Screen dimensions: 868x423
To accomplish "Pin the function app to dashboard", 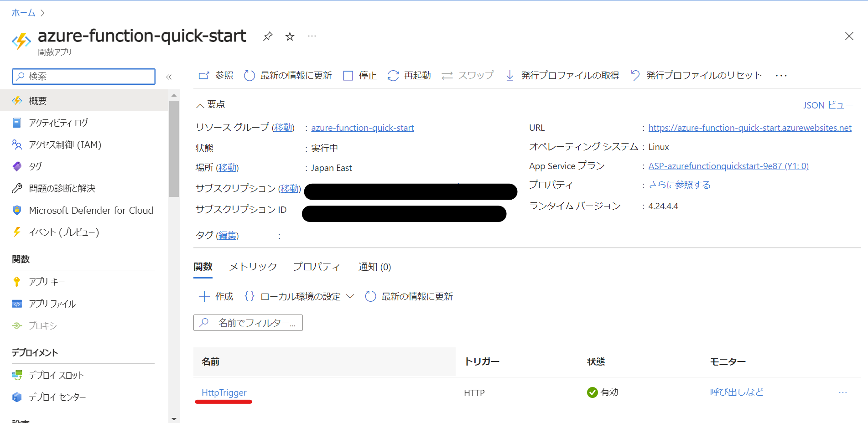I will click(x=268, y=36).
